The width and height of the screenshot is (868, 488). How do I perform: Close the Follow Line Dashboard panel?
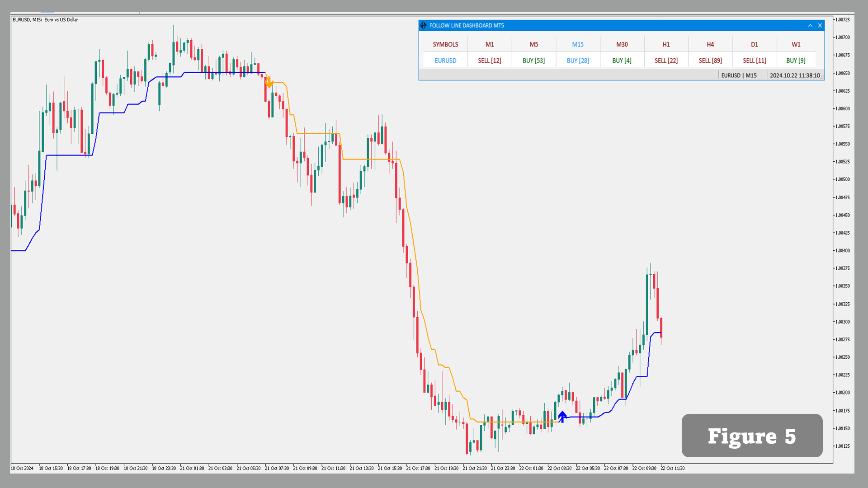(820, 26)
